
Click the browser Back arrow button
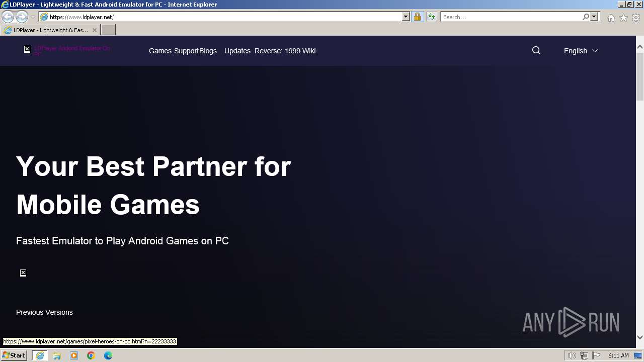point(8,17)
